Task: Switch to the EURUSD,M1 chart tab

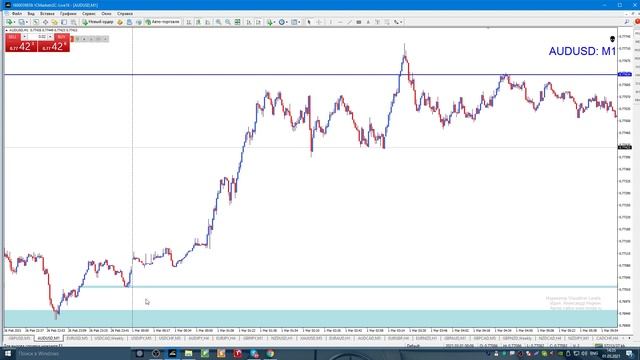Action: [77, 338]
